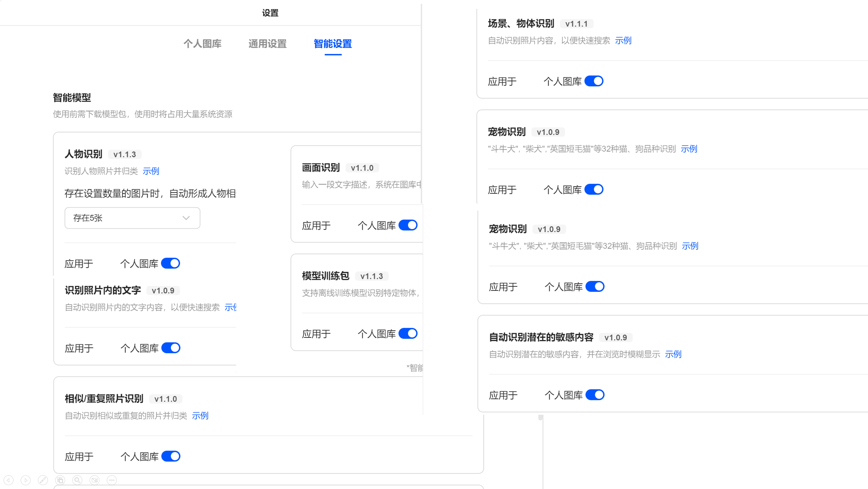This screenshot has width=868, height=489.
Task: Click the next slide arrow icon
Action: [26, 480]
